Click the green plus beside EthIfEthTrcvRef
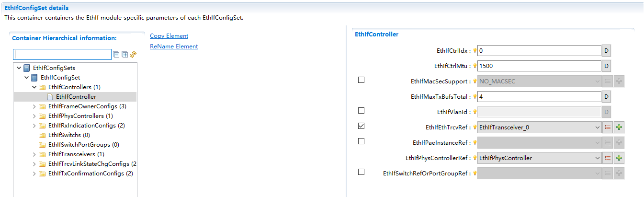The width and height of the screenshot is (644, 197). point(619,127)
